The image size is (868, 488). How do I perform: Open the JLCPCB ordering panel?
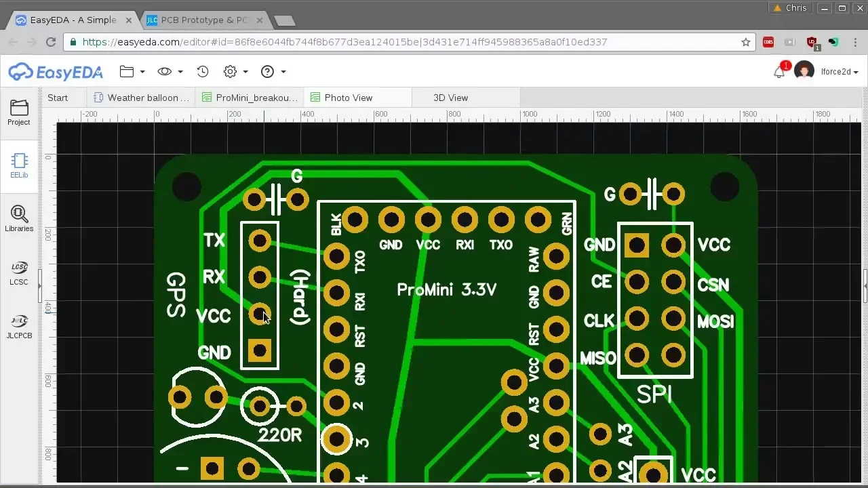point(19,326)
